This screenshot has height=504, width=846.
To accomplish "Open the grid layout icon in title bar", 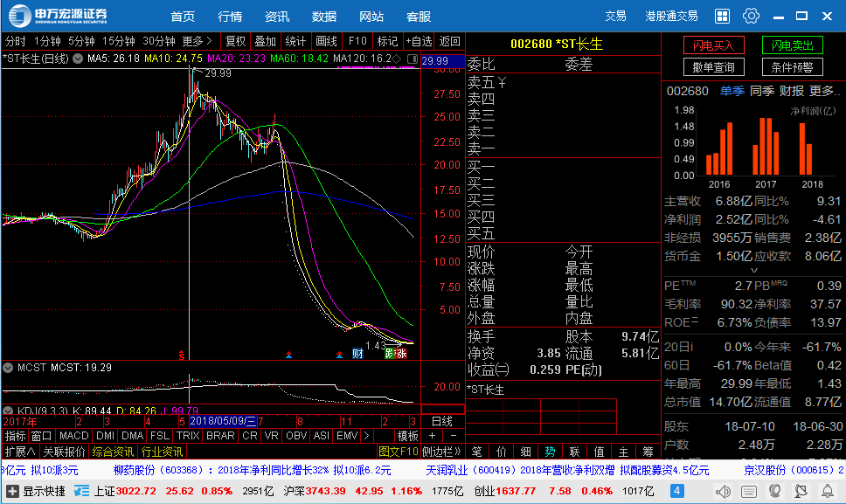I will coord(722,17).
